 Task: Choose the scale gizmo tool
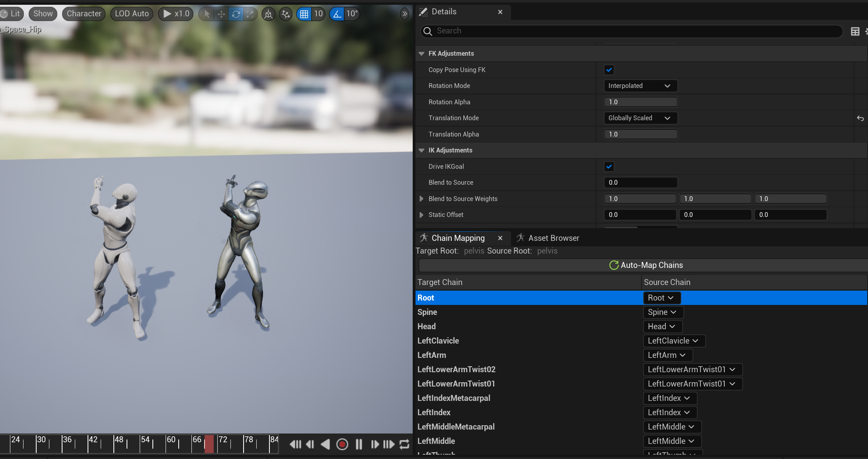[x=250, y=14]
